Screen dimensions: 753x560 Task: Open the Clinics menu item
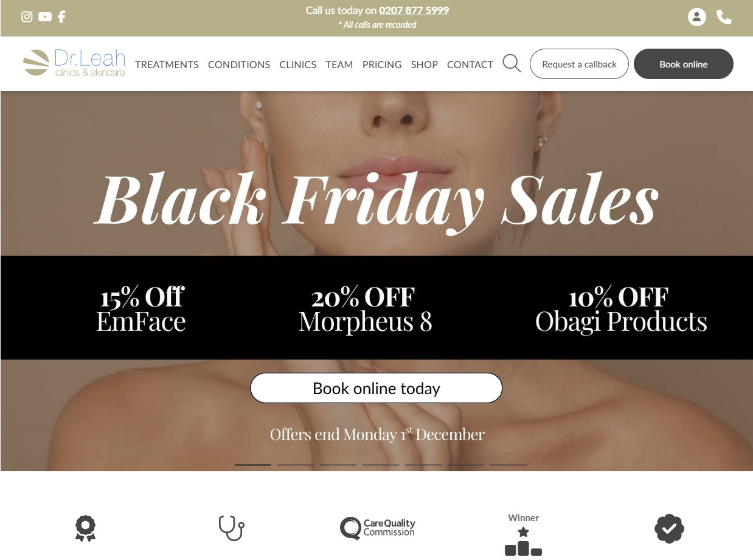tap(297, 64)
